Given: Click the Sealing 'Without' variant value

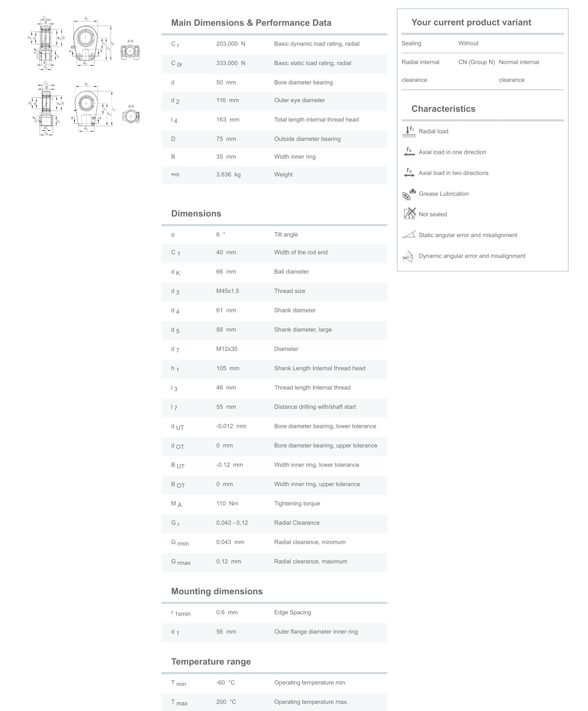Looking at the screenshot, I should pos(468,43).
